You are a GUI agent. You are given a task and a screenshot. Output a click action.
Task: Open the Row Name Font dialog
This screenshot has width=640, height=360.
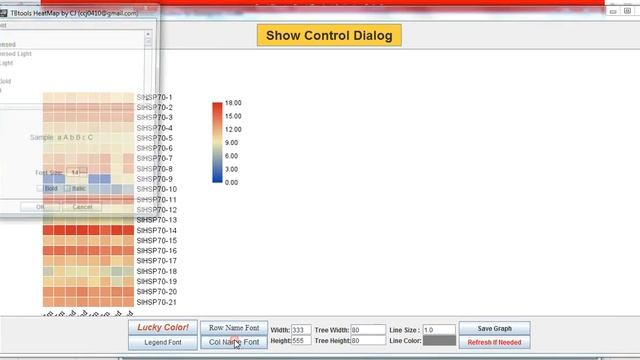(234, 328)
